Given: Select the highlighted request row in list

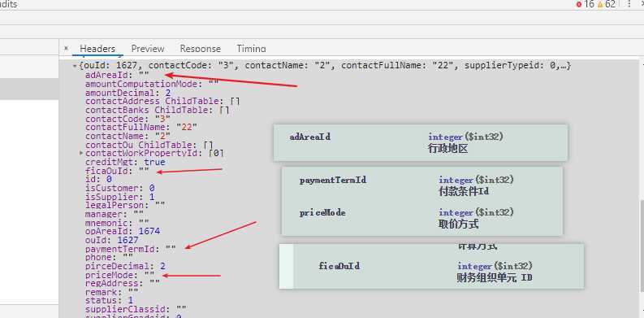Looking at the screenshot, I should 29,89.
